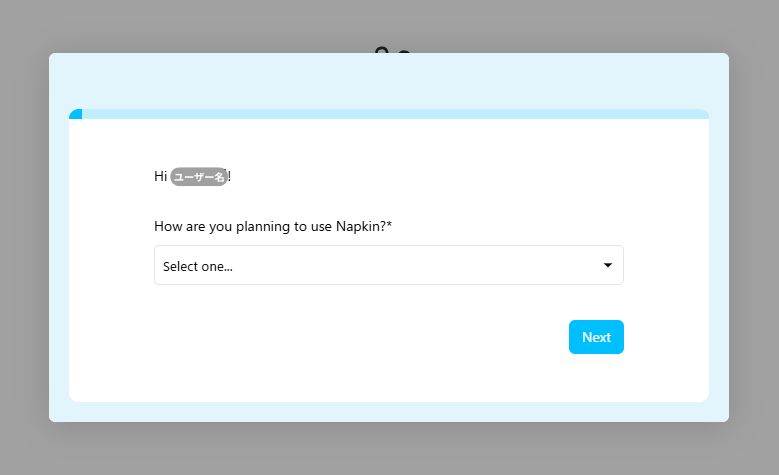Click the word 'Napkin' in the question
Image resolution: width=779 pixels, height=475 pixels.
[358, 227]
